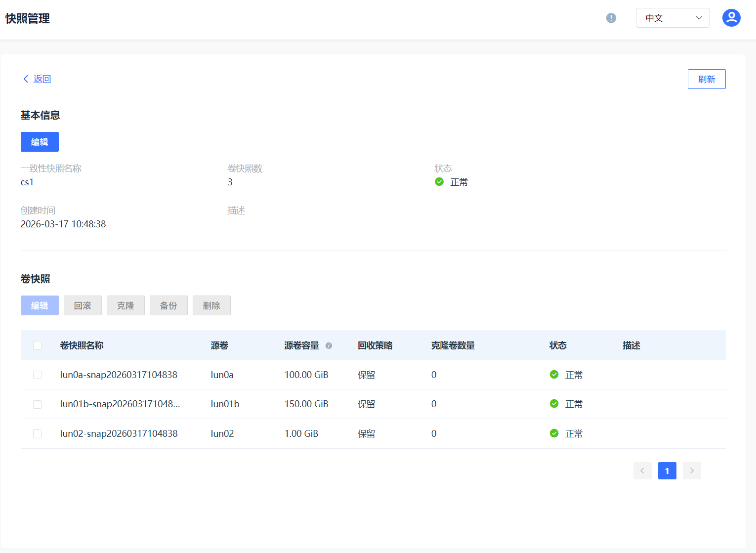
Task: Click the green status icon for lun0a snapshot
Action: pyautogui.click(x=554, y=375)
